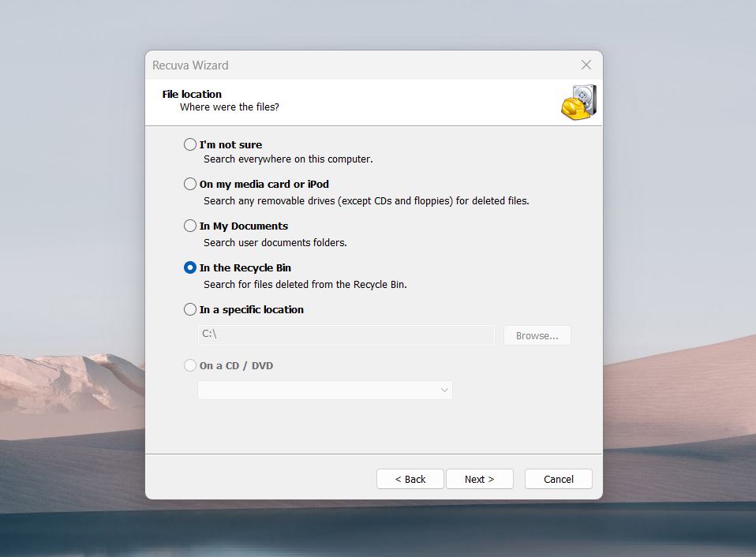The height and width of the screenshot is (557, 756).
Task: Proceed with the Next > button
Action: point(479,479)
